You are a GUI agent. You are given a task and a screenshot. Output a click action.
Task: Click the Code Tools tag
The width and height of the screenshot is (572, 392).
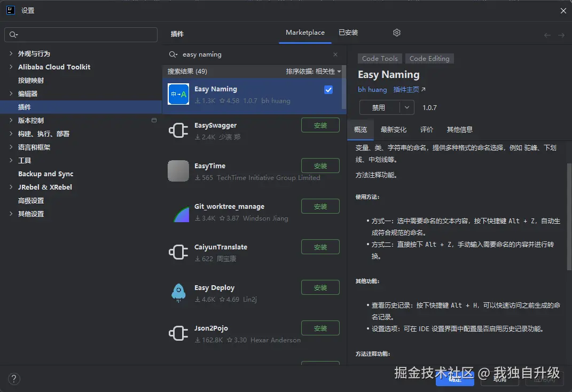[x=379, y=59]
